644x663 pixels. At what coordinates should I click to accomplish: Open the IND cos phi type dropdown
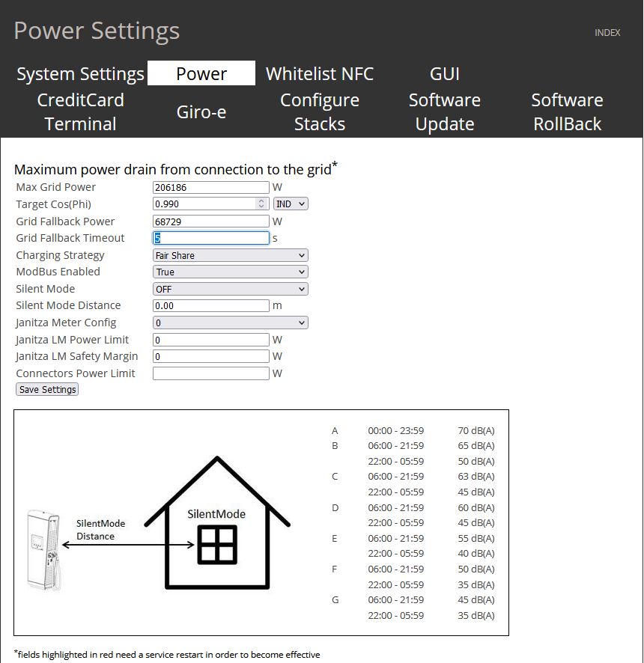pos(291,204)
